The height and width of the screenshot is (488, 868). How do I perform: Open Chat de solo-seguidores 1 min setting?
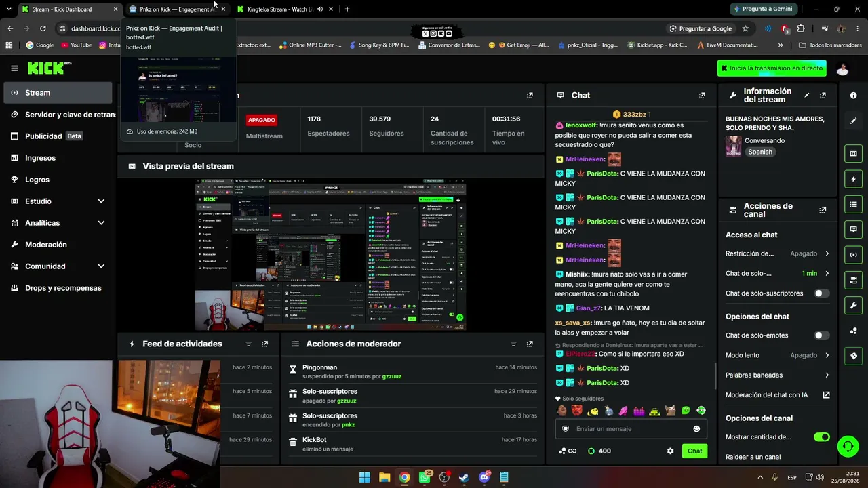coord(778,274)
